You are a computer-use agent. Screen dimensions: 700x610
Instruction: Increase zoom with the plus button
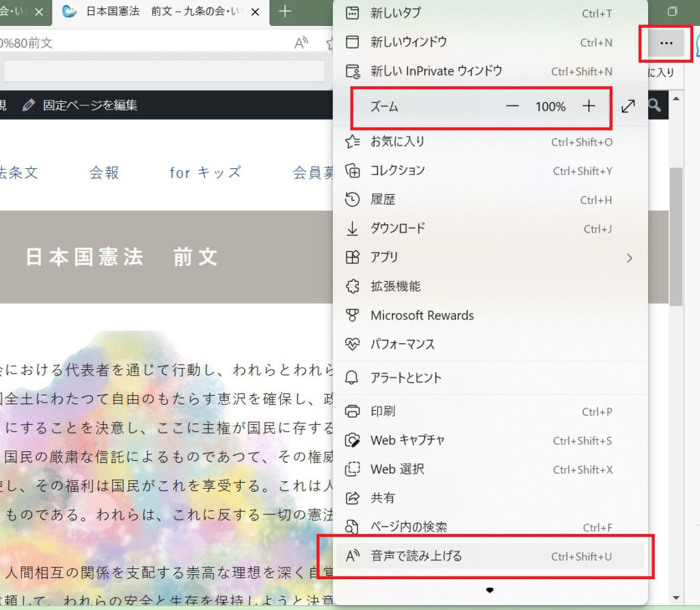pos(589,106)
